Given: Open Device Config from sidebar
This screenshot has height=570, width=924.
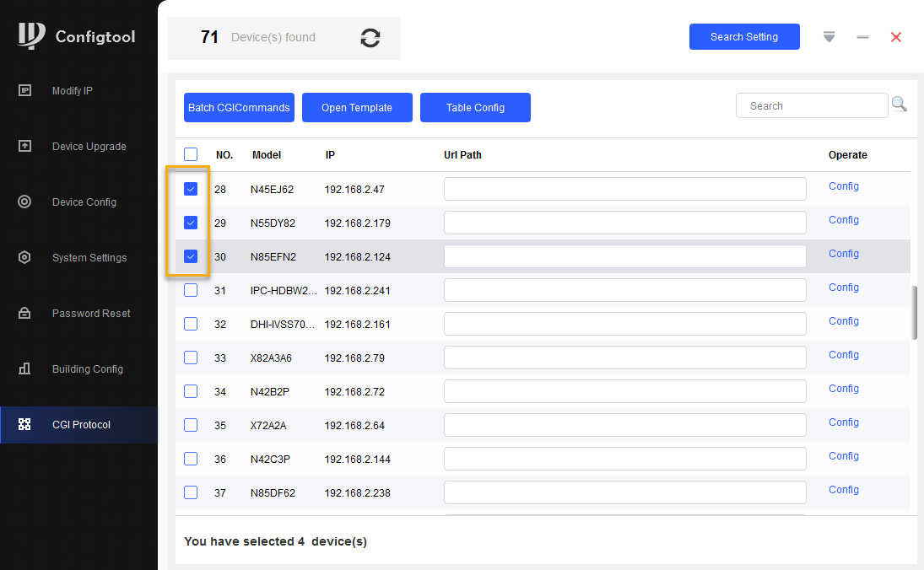Looking at the screenshot, I should (84, 202).
